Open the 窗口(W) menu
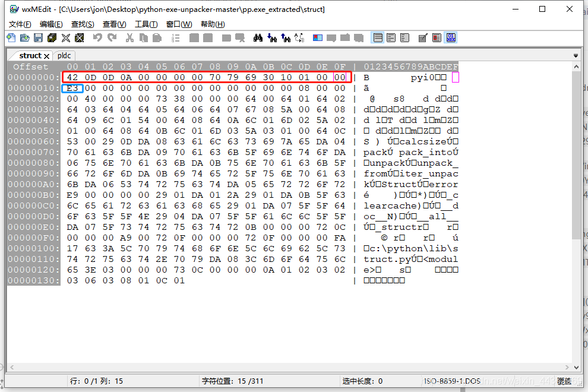The image size is (588, 392). 179,24
